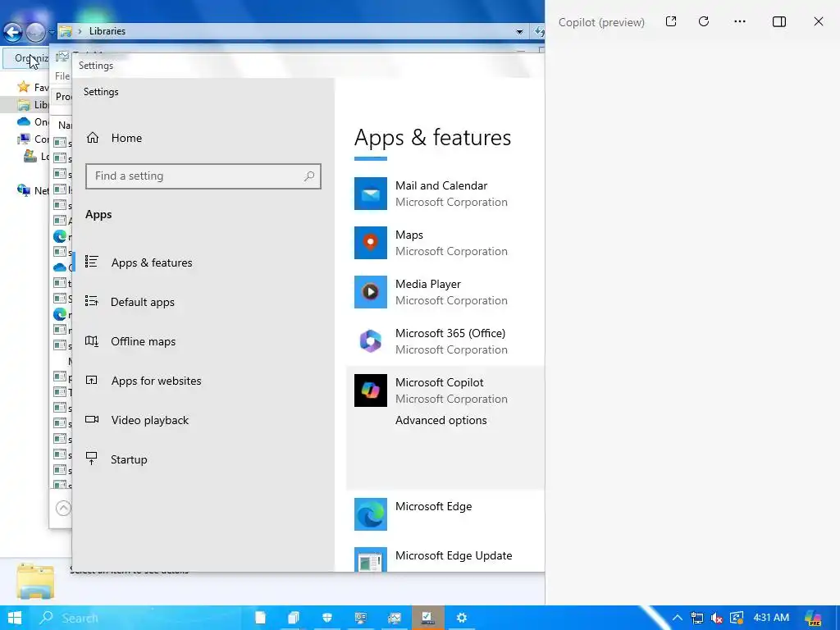Viewport: 840px width, 630px height.
Task: Open the Windows Start button
Action: pos(15,618)
